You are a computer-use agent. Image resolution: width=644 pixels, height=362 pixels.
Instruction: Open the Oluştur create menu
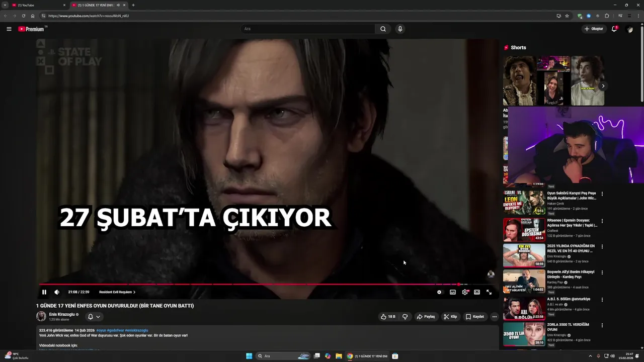[594, 29]
